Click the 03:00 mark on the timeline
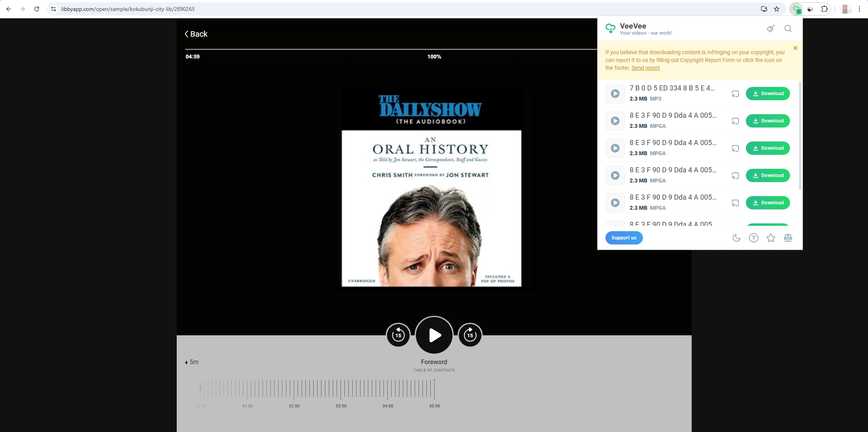The height and width of the screenshot is (432, 868). [x=341, y=406]
